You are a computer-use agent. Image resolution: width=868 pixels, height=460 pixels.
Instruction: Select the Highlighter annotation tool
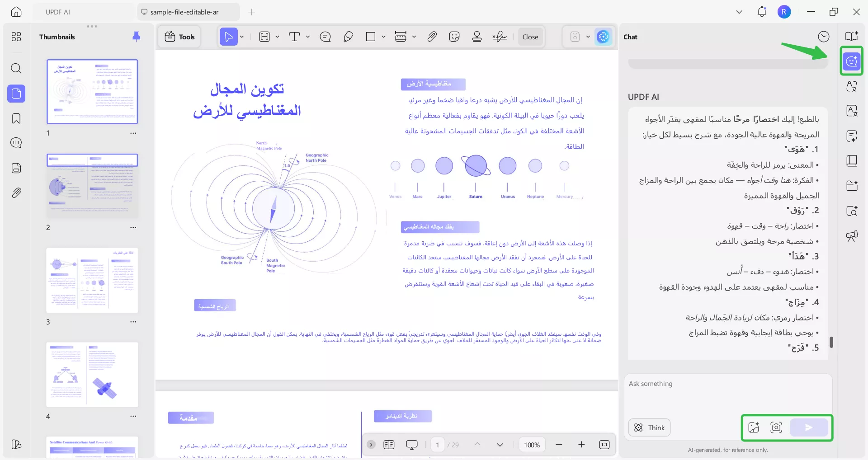coord(348,37)
